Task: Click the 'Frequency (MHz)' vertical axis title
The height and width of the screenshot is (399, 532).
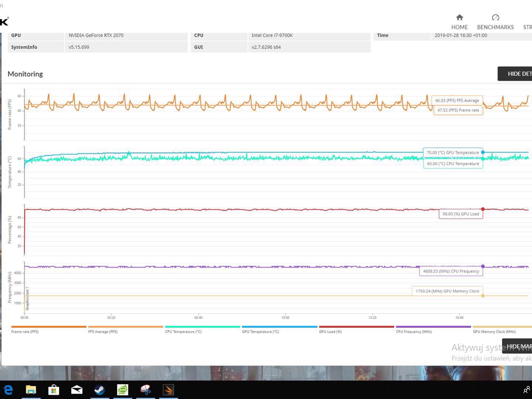Action: coord(10,287)
